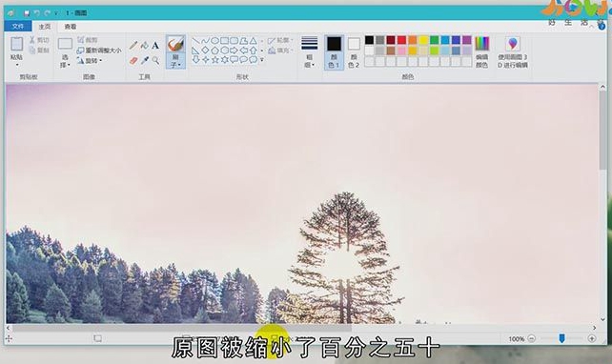
Task: Pick the Five-point star shape
Action: pos(214,60)
